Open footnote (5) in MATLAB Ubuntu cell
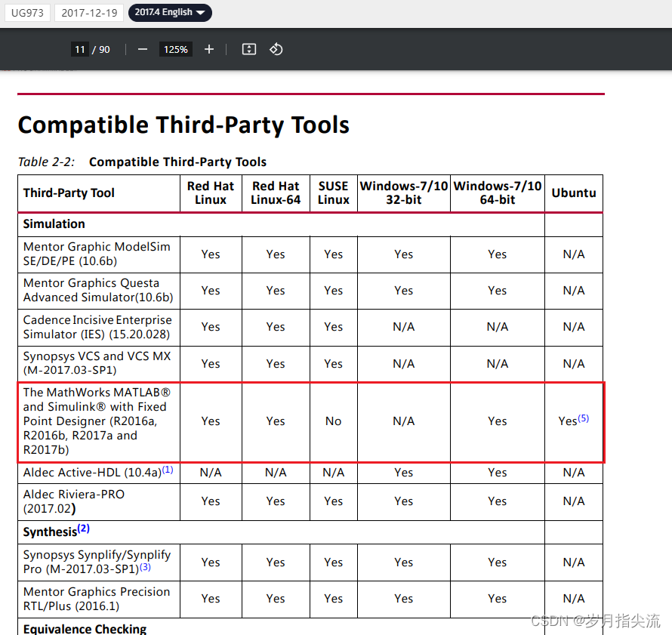672x635 pixels. (584, 418)
